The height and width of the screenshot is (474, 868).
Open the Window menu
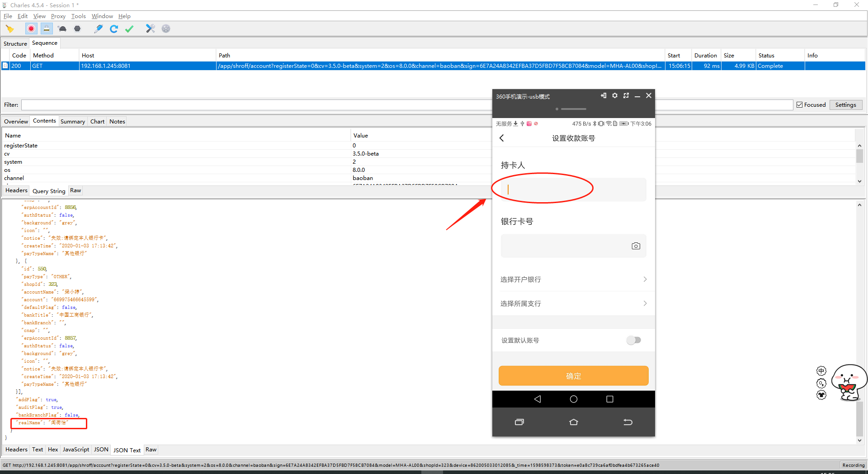pos(102,16)
